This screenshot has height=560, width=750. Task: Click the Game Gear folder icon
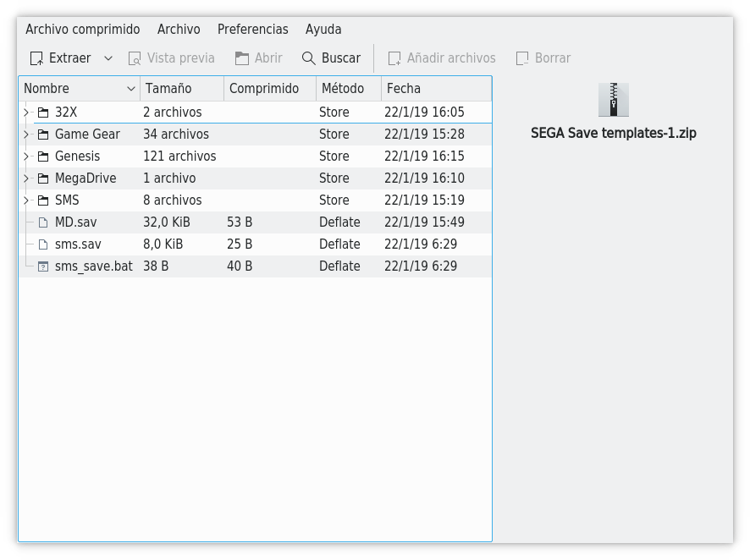43,135
